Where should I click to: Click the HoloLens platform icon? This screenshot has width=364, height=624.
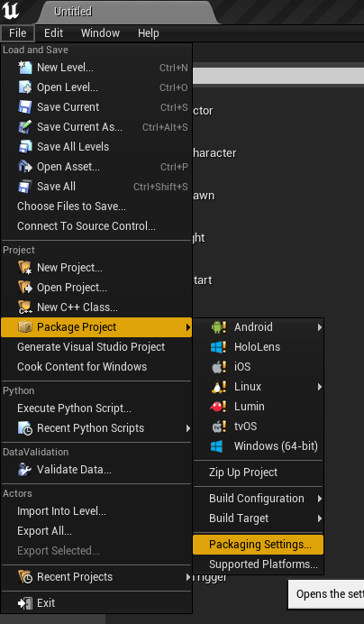[x=218, y=347]
